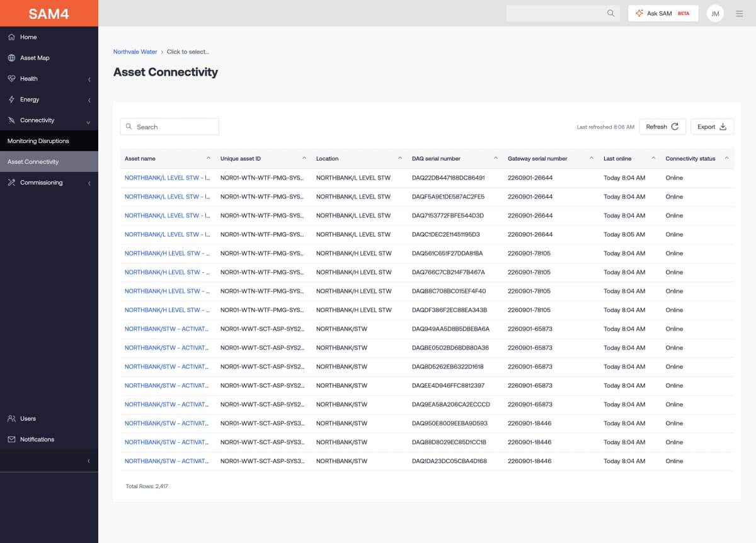Open the Asset Map globe icon
This screenshot has height=543, width=756.
point(11,58)
